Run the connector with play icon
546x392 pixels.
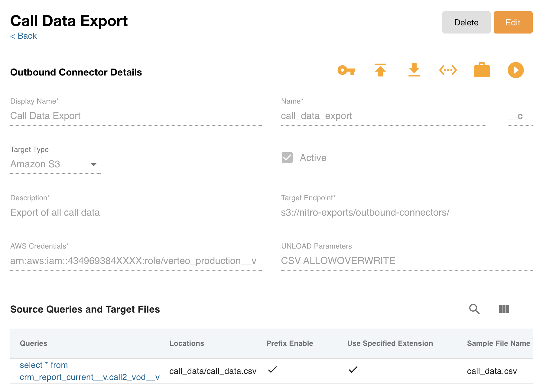click(x=515, y=70)
